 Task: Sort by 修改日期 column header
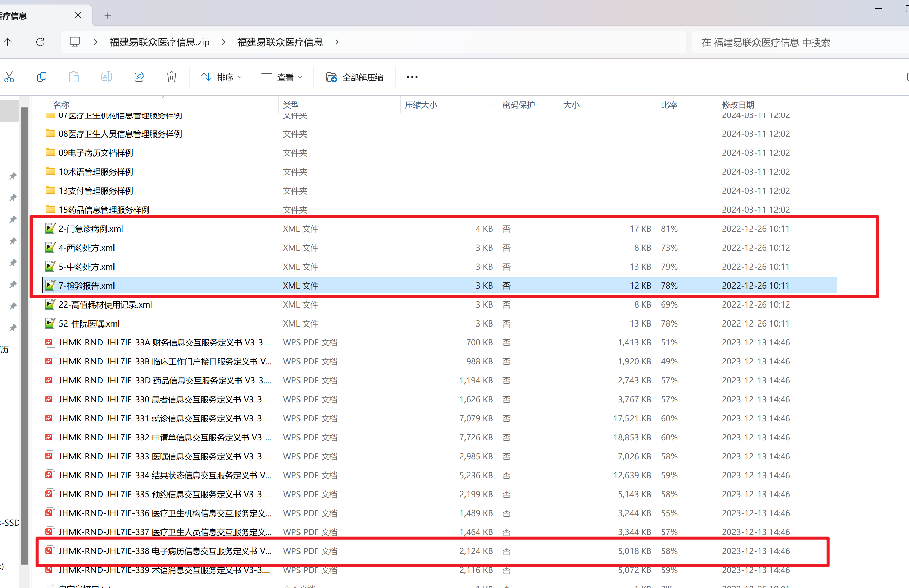(x=738, y=105)
